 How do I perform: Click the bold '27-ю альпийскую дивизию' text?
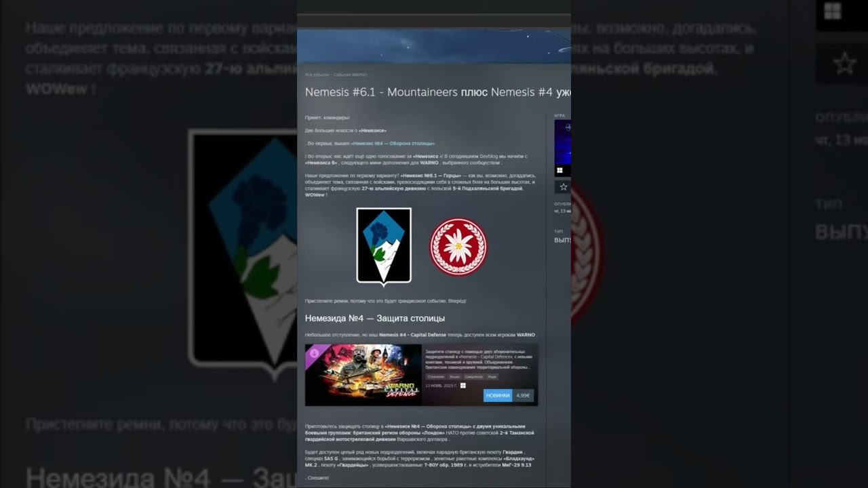[x=393, y=188]
